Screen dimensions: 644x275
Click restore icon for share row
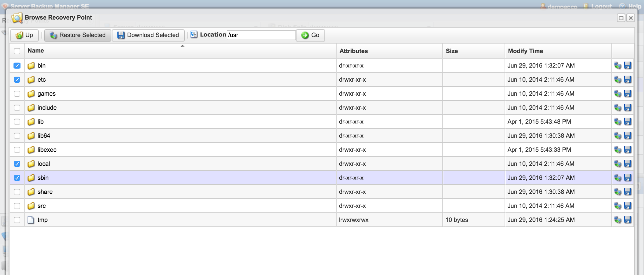click(x=617, y=192)
